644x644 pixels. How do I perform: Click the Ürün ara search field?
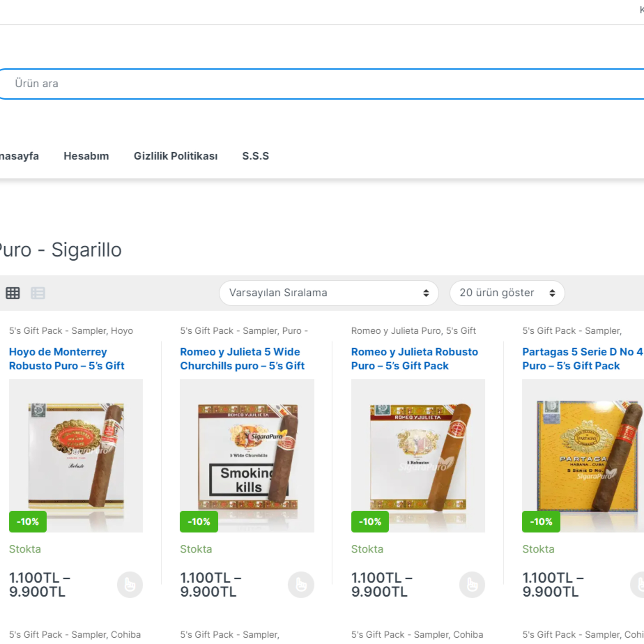pyautogui.click(x=322, y=84)
